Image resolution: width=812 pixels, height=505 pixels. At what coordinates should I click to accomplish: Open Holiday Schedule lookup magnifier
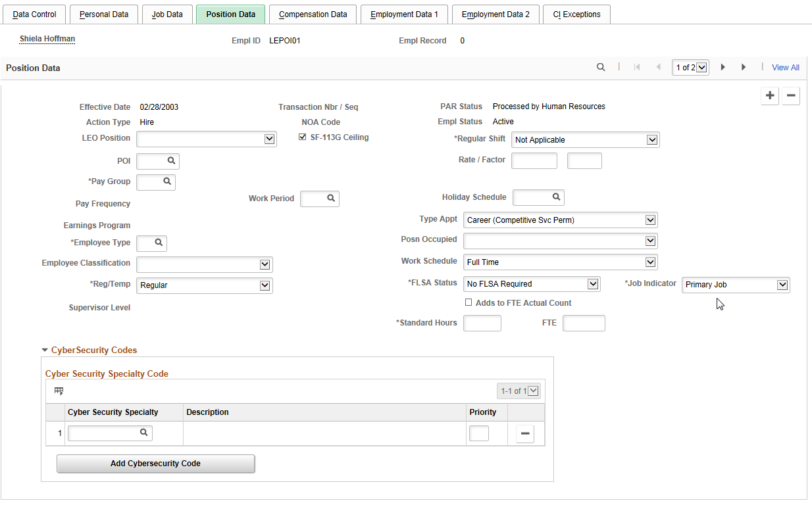click(556, 197)
